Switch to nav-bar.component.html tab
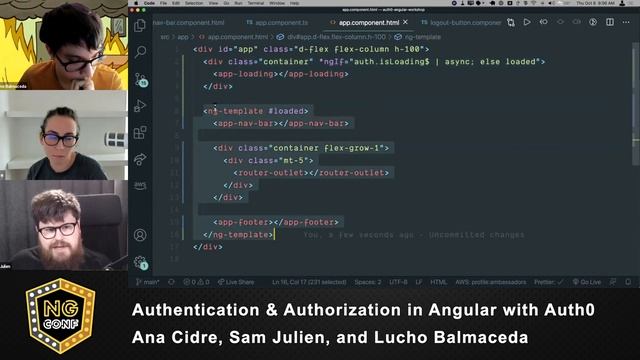Screen dimensions: 640x360 pyautogui.click(x=189, y=22)
